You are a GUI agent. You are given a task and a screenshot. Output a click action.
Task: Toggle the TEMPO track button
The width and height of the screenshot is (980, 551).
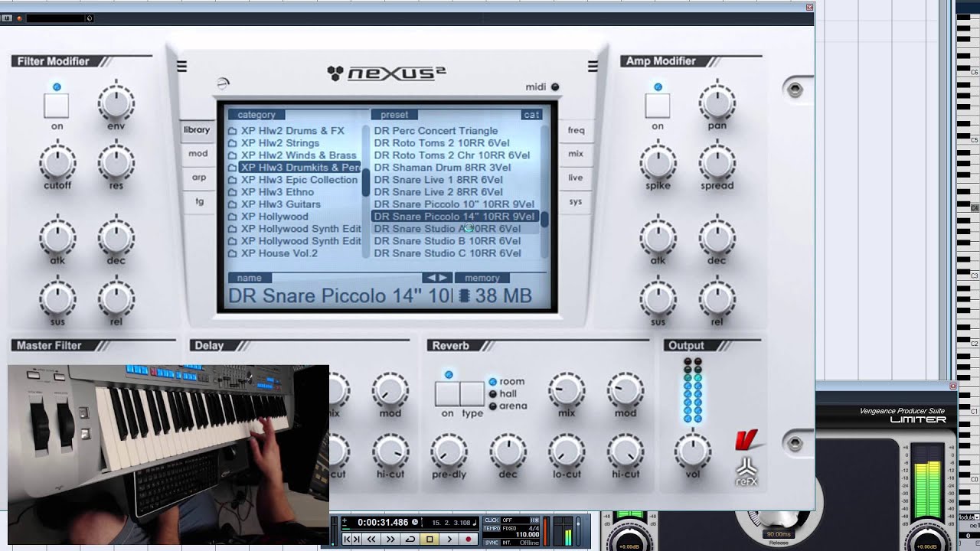(x=492, y=528)
